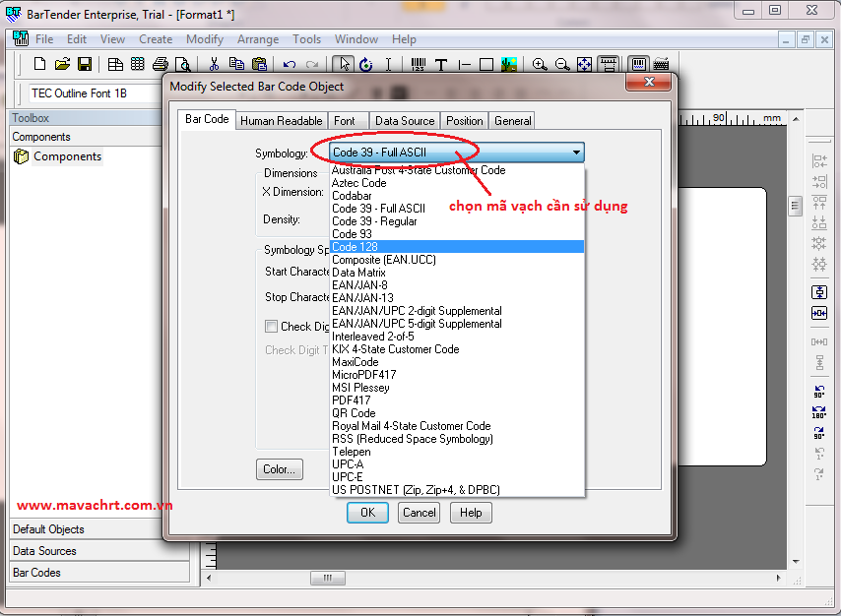Open the Color... button
This screenshot has width=841, height=616.
pyautogui.click(x=279, y=469)
